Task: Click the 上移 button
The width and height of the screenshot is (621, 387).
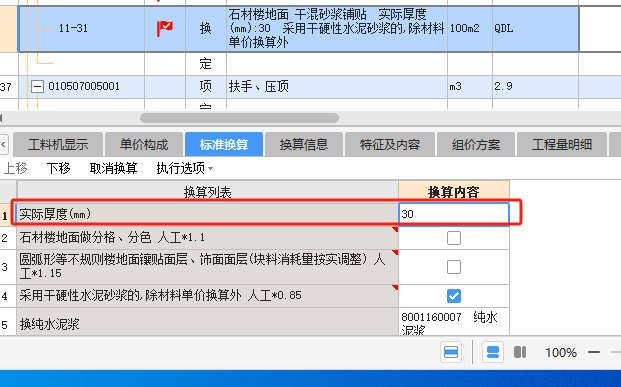Action: click(x=15, y=168)
